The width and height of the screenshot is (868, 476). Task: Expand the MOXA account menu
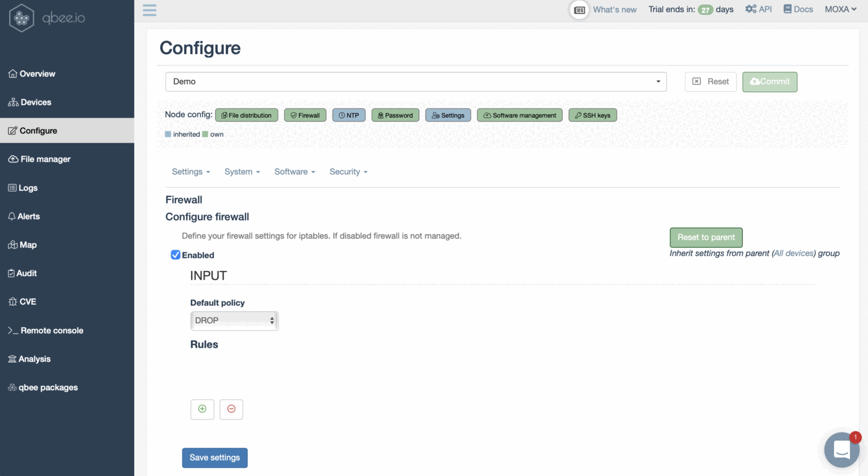(x=840, y=9)
